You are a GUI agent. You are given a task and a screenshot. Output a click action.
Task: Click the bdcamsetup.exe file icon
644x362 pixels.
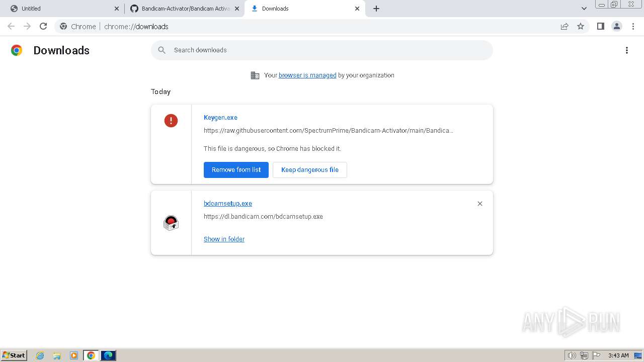(x=171, y=223)
